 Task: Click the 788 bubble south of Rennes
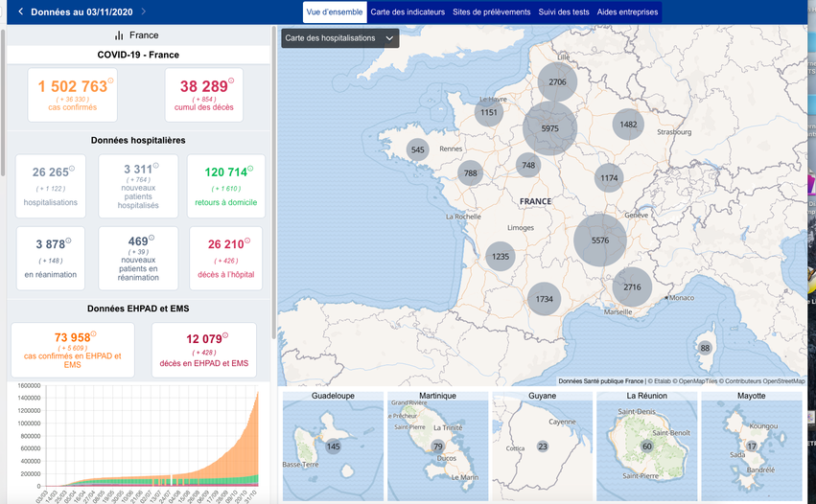pos(471,173)
